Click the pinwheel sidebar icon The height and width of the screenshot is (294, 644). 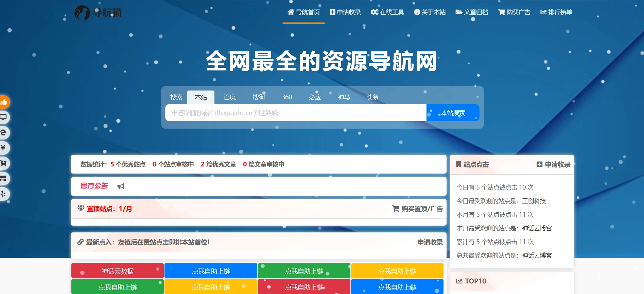coord(3,194)
